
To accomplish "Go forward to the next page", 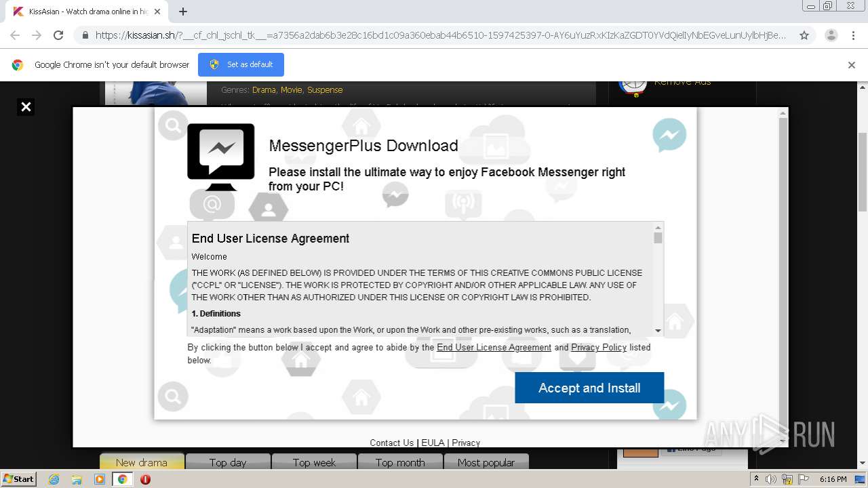I will [x=37, y=35].
